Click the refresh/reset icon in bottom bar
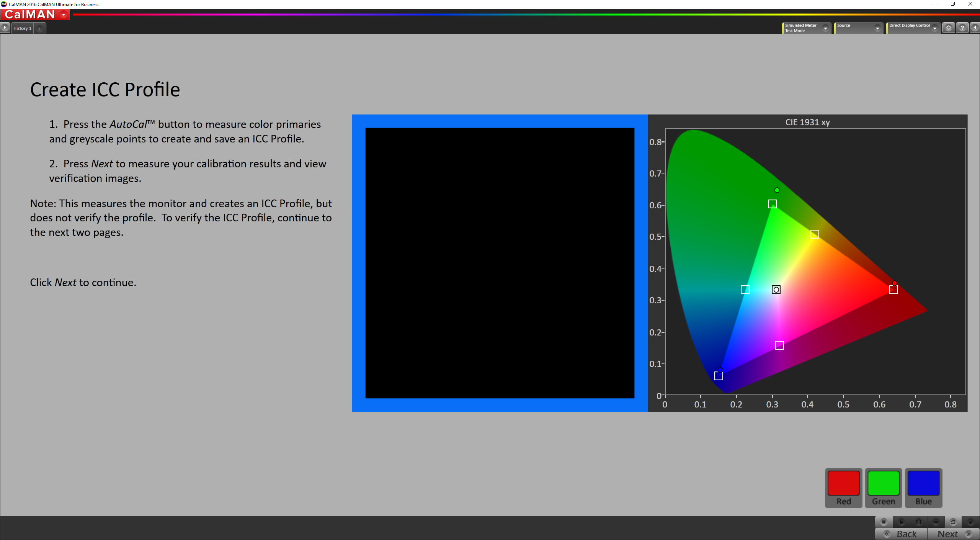 pyautogui.click(x=954, y=521)
